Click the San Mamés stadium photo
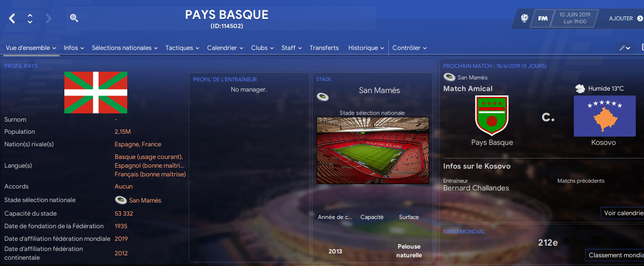The width and height of the screenshot is (644, 266). coord(373,150)
